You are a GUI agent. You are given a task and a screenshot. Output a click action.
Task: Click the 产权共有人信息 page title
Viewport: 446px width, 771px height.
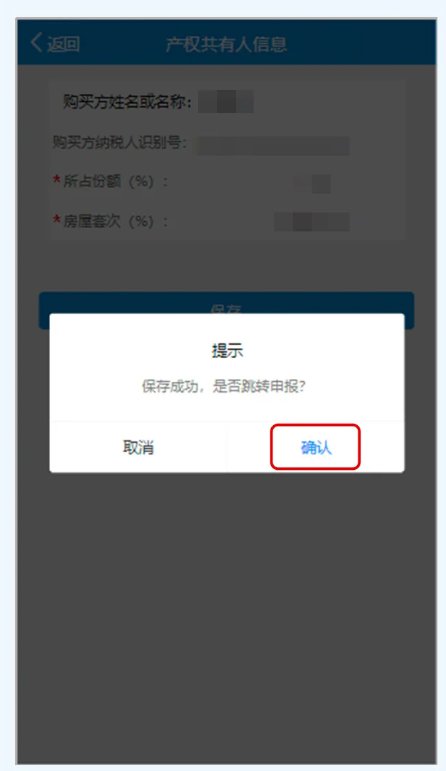[x=226, y=44]
